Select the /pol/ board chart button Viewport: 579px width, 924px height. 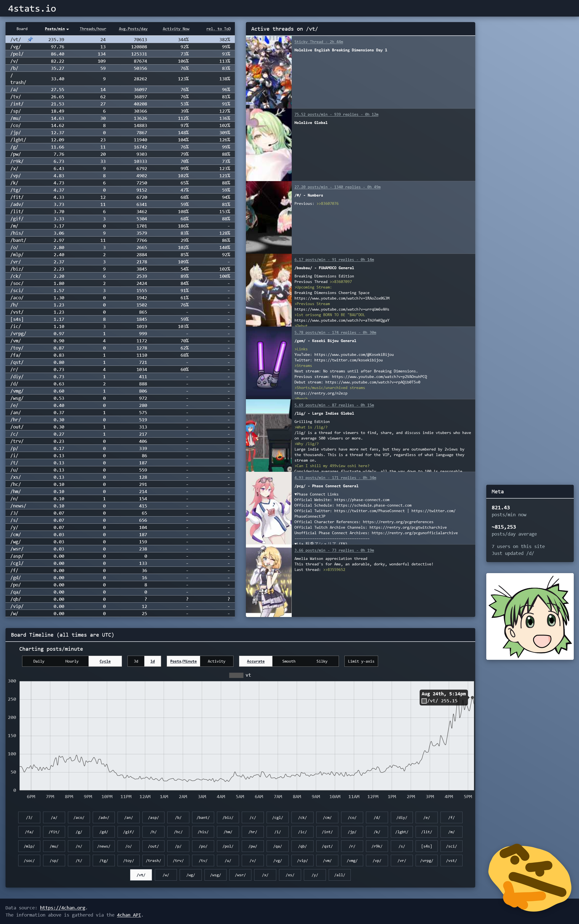click(x=228, y=846)
